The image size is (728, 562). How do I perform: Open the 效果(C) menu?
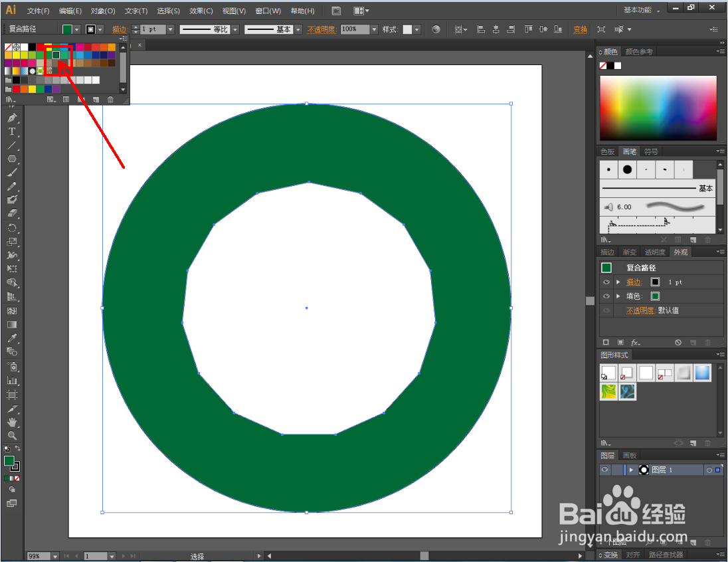[x=201, y=11]
